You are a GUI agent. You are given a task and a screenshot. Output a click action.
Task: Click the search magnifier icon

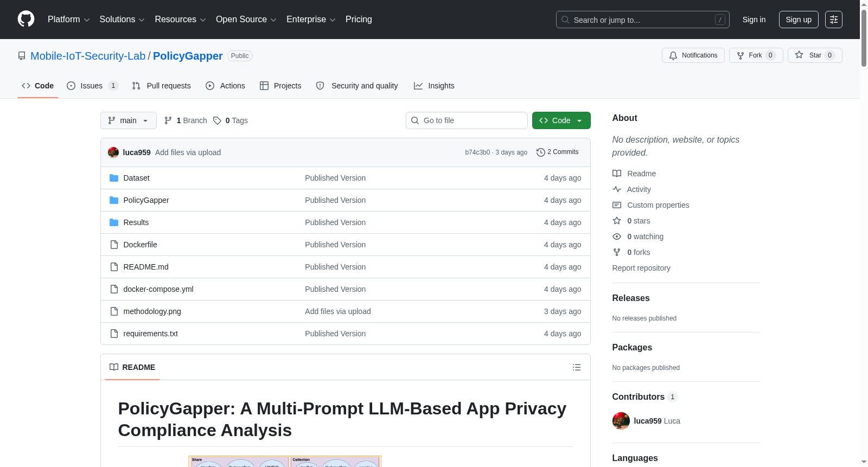click(x=565, y=20)
